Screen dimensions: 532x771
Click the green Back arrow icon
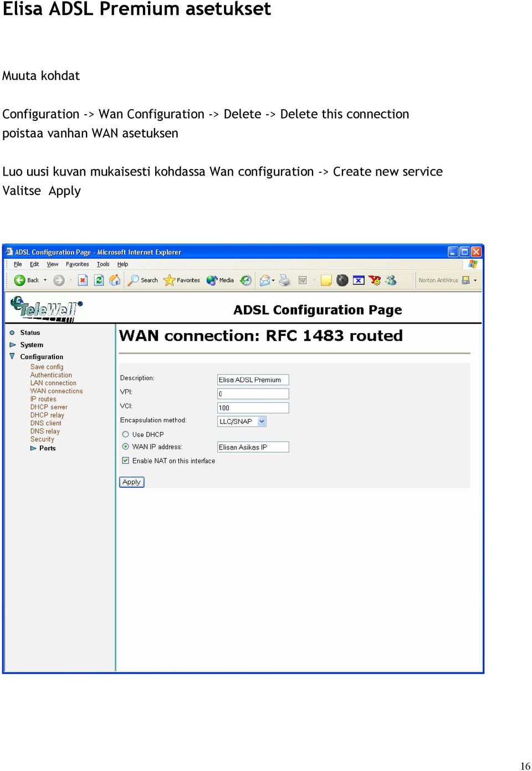(x=19, y=280)
